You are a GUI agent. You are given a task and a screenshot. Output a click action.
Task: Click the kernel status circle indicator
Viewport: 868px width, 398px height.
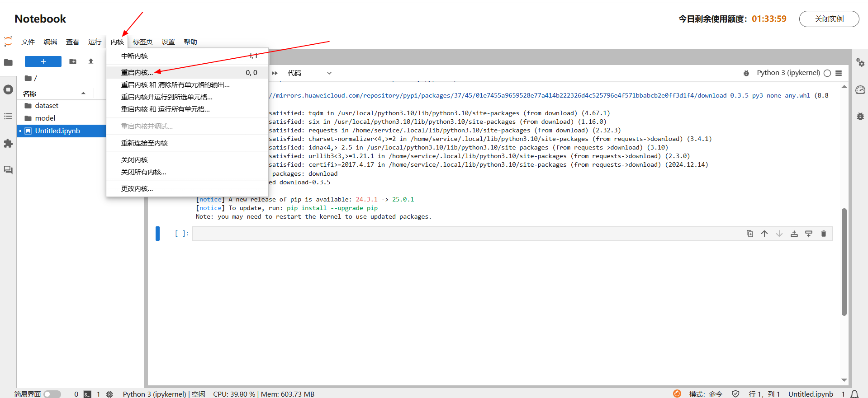827,73
